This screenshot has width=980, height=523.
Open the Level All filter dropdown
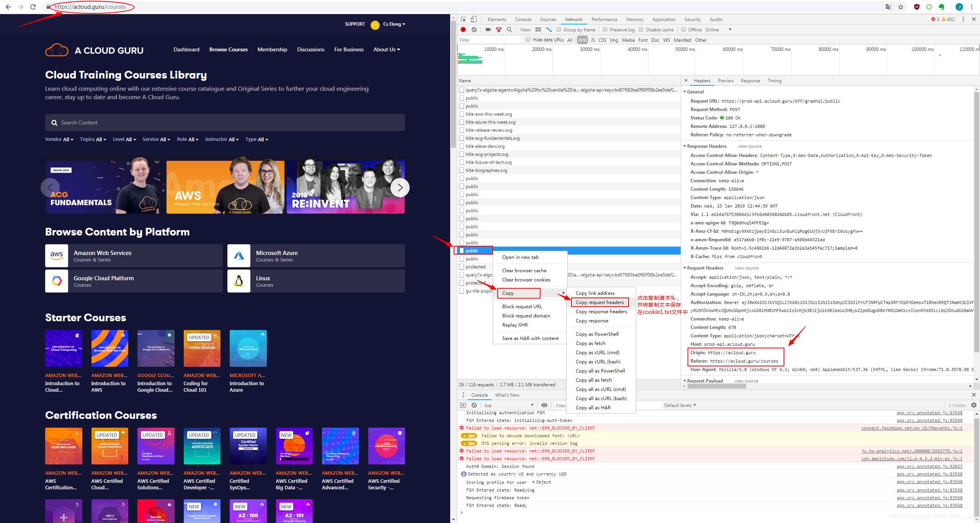pos(124,139)
